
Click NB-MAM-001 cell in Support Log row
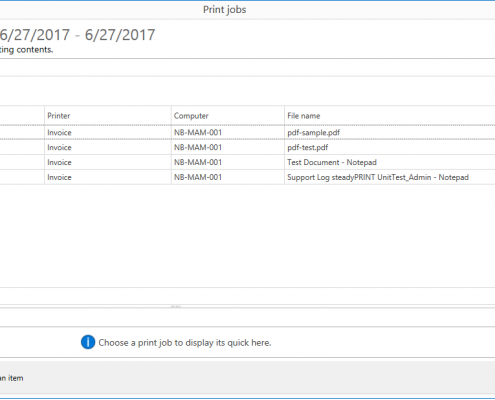click(x=228, y=177)
